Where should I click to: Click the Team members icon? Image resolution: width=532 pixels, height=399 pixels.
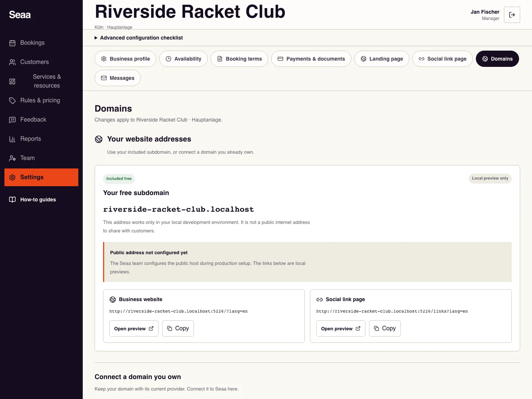point(12,158)
